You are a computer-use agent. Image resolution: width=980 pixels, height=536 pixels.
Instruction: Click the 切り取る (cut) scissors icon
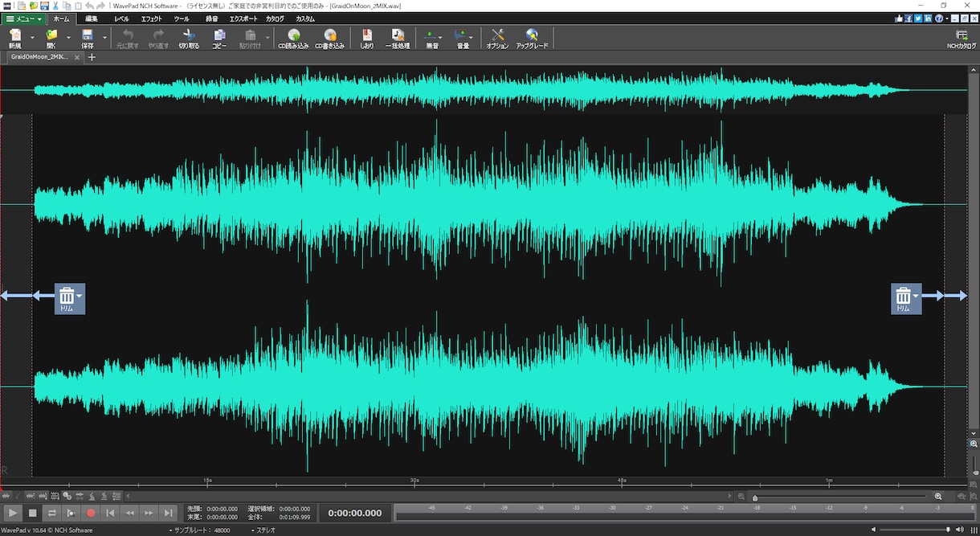(x=189, y=38)
